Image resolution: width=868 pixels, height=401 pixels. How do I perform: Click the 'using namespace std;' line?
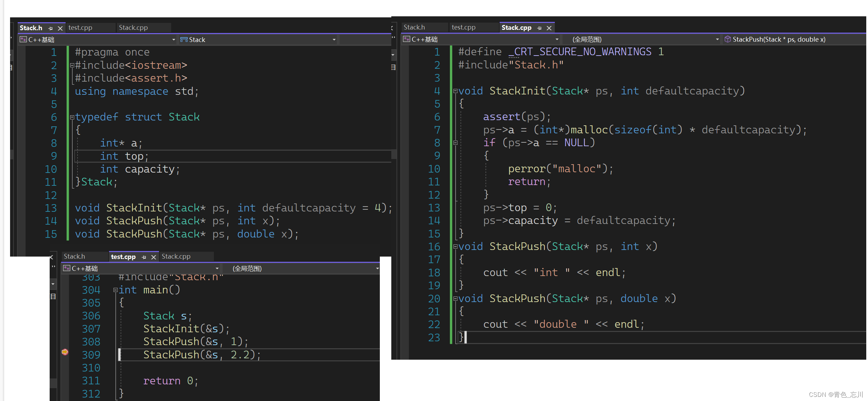[137, 92]
